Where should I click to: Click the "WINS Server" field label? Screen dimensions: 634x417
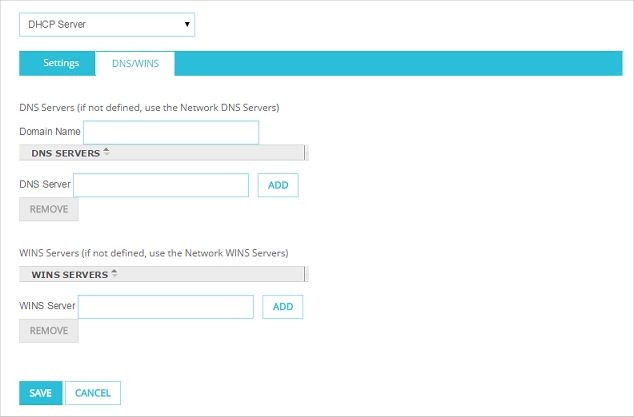click(47, 306)
